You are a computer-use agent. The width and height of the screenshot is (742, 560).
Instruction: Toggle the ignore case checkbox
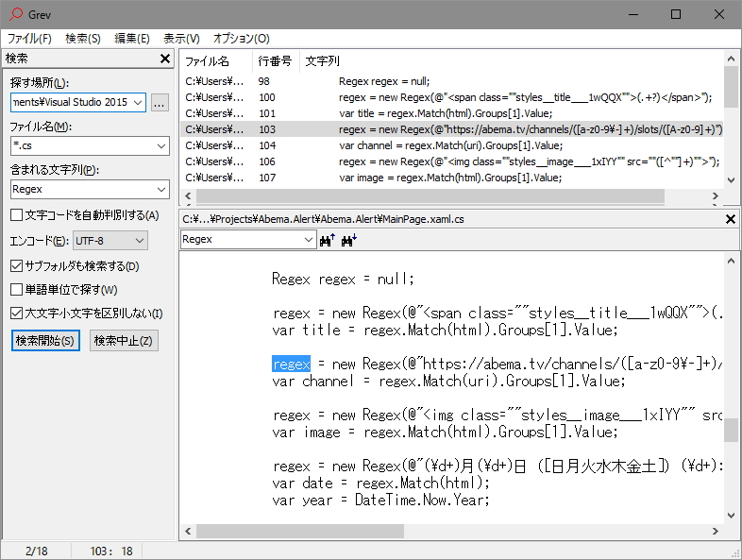[x=17, y=314]
